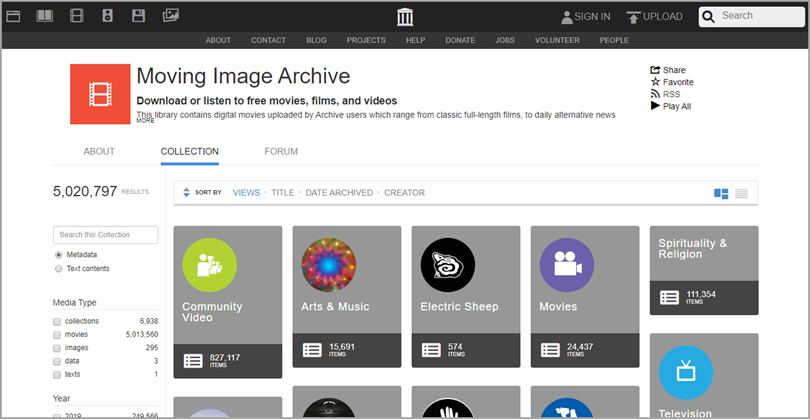Check the images media type box

point(57,348)
